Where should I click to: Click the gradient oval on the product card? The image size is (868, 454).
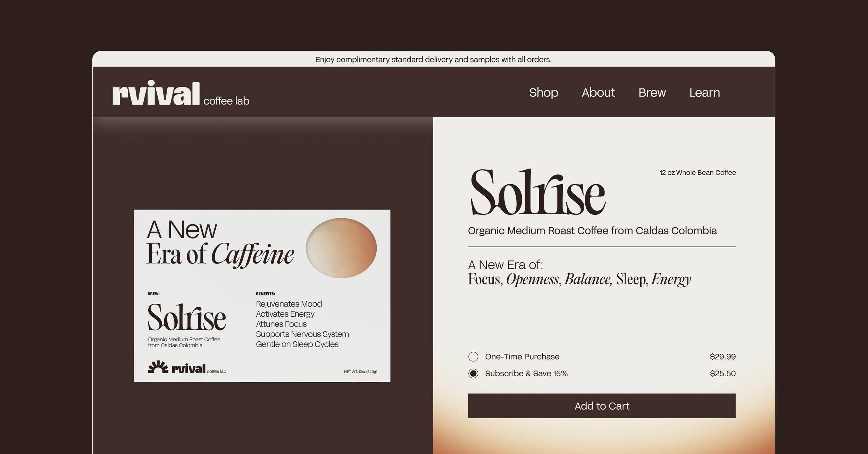pos(341,248)
